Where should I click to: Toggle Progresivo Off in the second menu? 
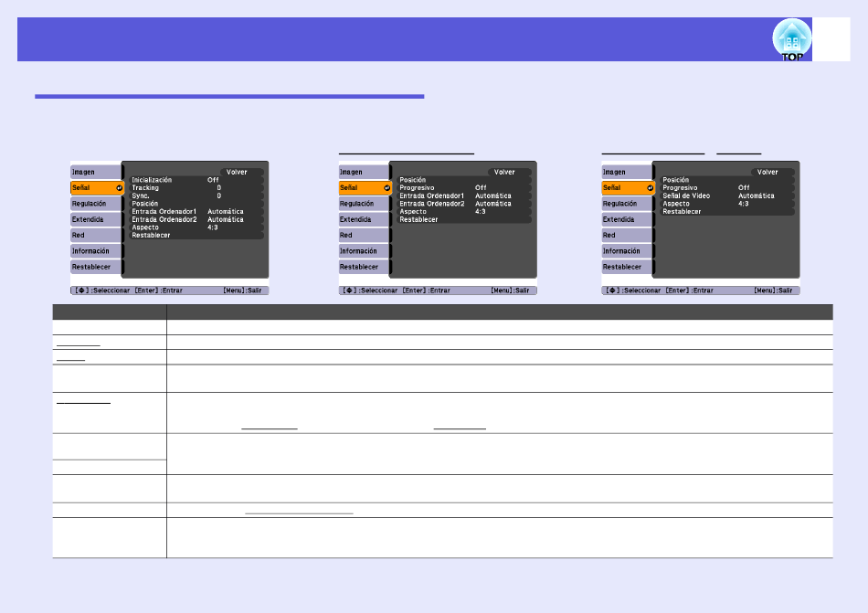464,188
